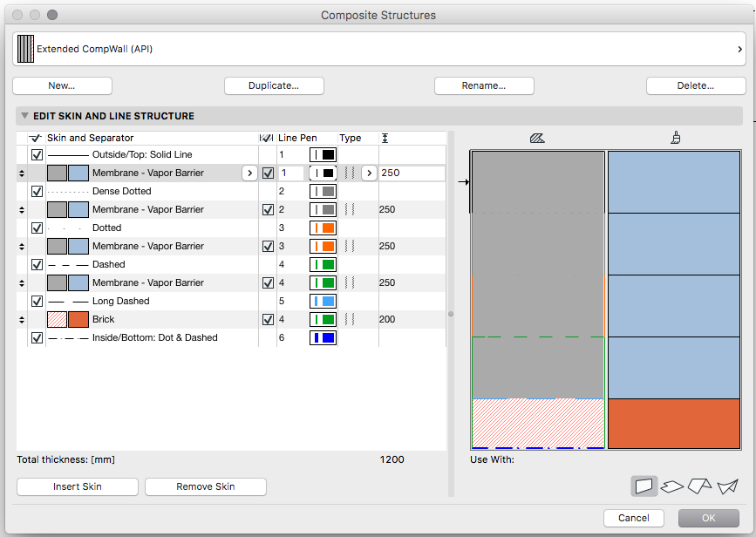Viewport: 756px width, 537px height.
Task: Open the Extended CompWall composite selector
Action: coord(378,50)
